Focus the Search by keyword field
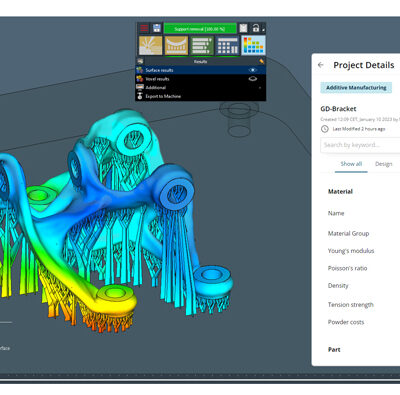Screen dimensions: 400x395 pyautogui.click(x=360, y=145)
